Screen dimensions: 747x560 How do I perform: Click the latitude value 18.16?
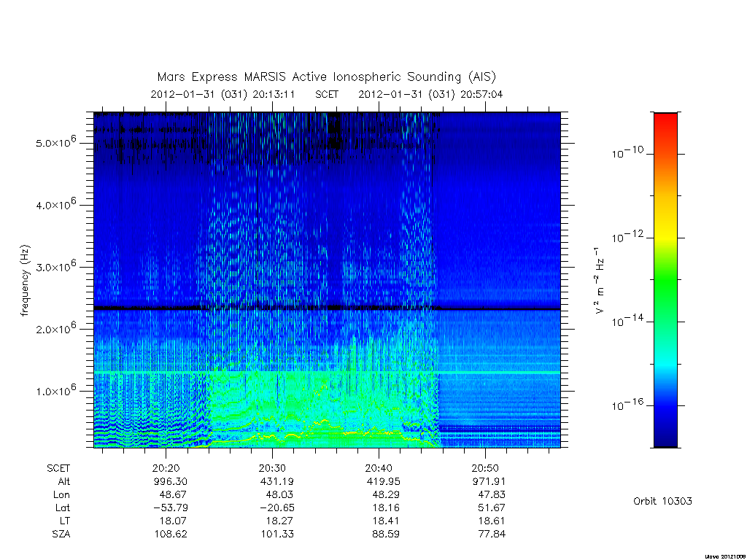coord(386,508)
